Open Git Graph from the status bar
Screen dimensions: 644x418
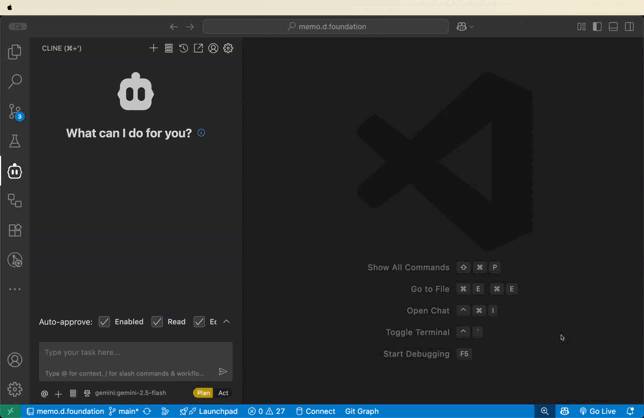(362, 411)
